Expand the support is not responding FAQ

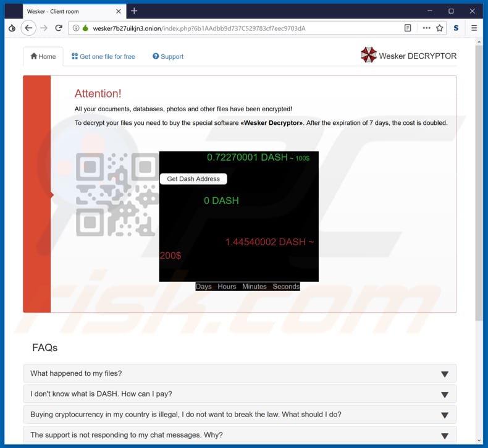[240, 435]
